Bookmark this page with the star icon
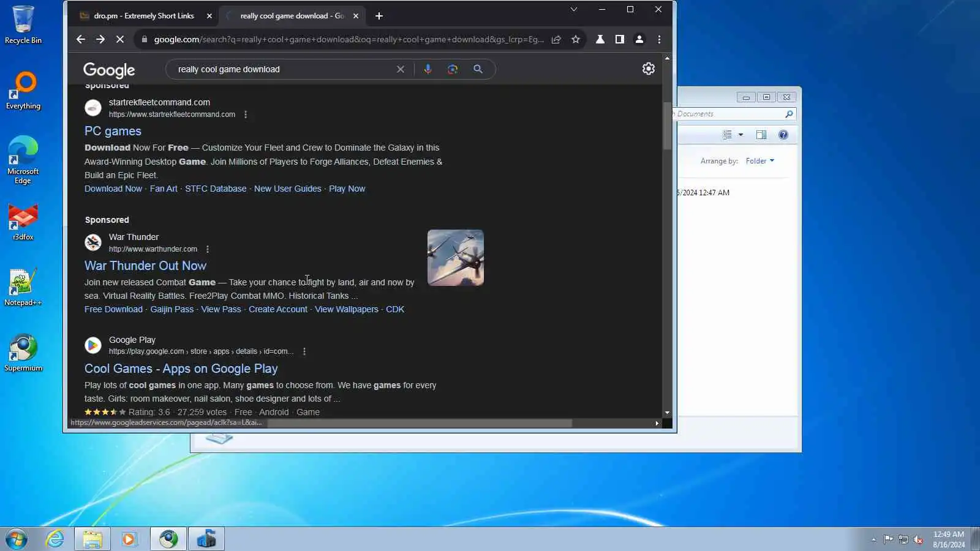The width and height of the screenshot is (980, 551). pyautogui.click(x=576, y=39)
